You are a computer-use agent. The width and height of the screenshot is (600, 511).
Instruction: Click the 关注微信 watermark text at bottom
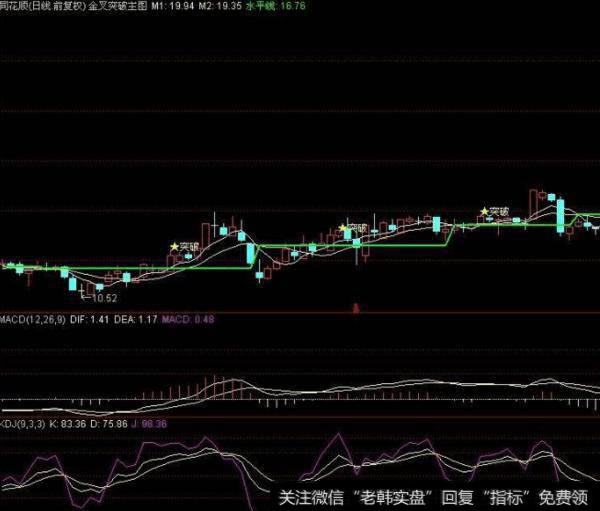pyautogui.click(x=305, y=496)
